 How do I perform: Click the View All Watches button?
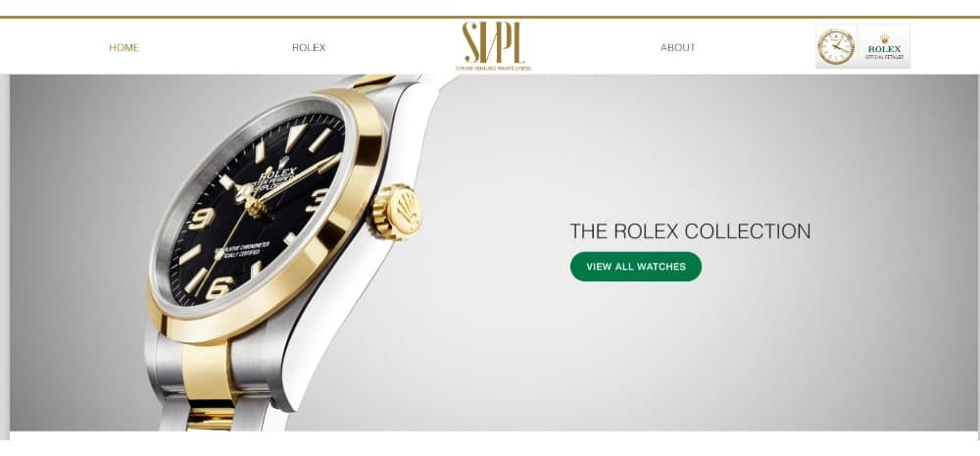(x=636, y=267)
